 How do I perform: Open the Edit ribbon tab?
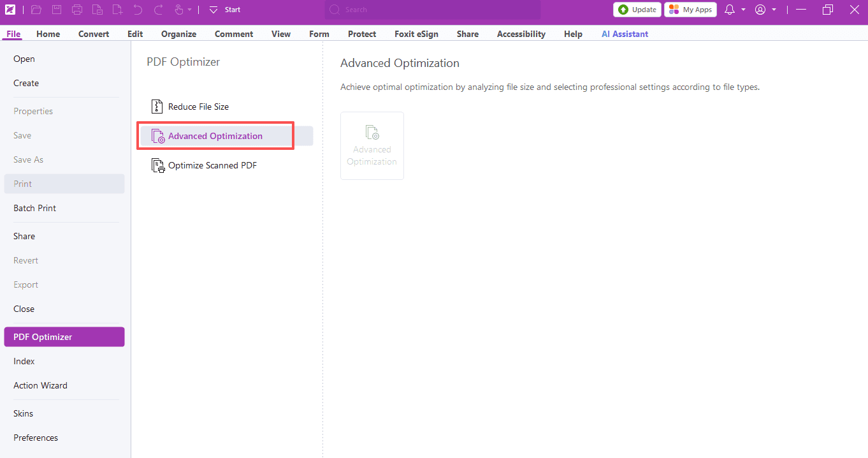click(135, 34)
